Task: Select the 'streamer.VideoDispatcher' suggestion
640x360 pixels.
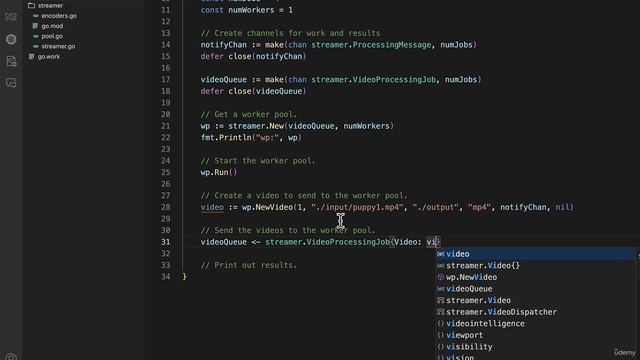Action: pos(535,312)
